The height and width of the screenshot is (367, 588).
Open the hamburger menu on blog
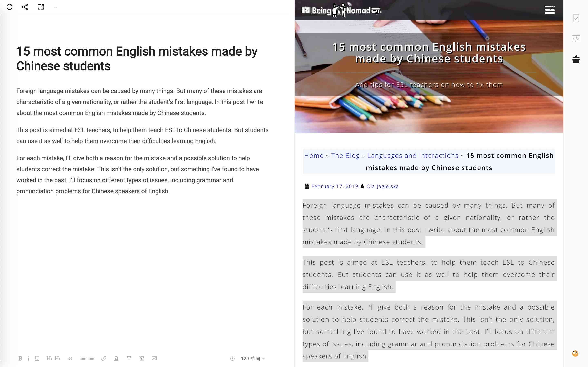550,9
